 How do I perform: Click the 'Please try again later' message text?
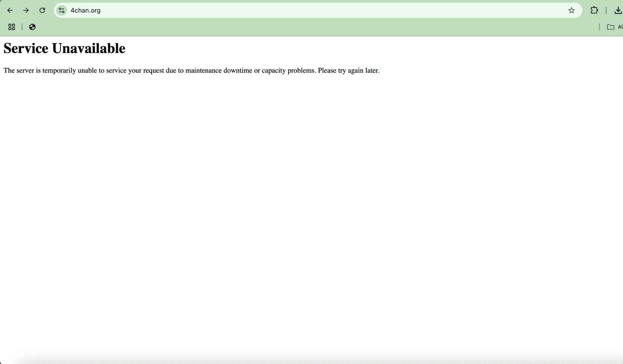coord(349,71)
